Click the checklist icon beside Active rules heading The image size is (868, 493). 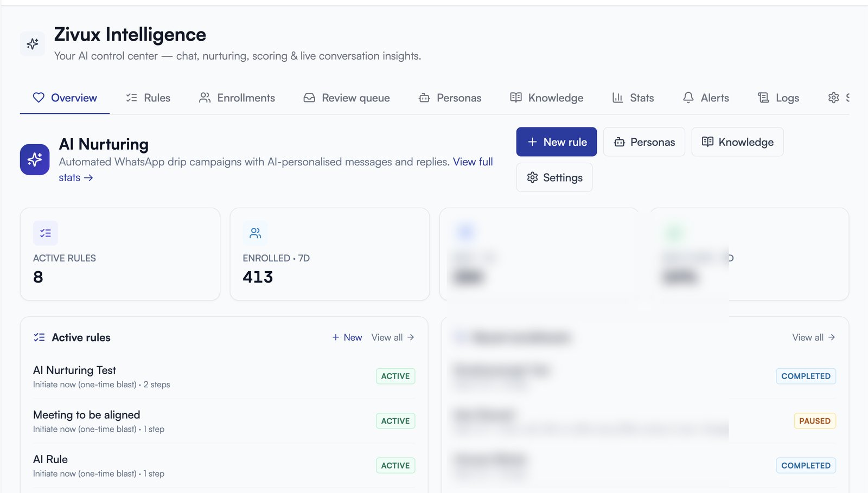[x=39, y=337]
